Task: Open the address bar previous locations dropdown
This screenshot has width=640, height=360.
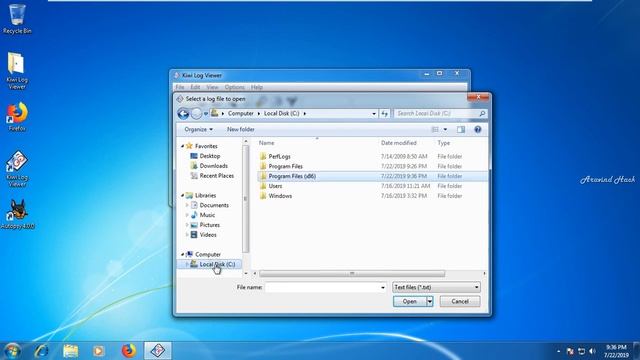Action: [374, 113]
